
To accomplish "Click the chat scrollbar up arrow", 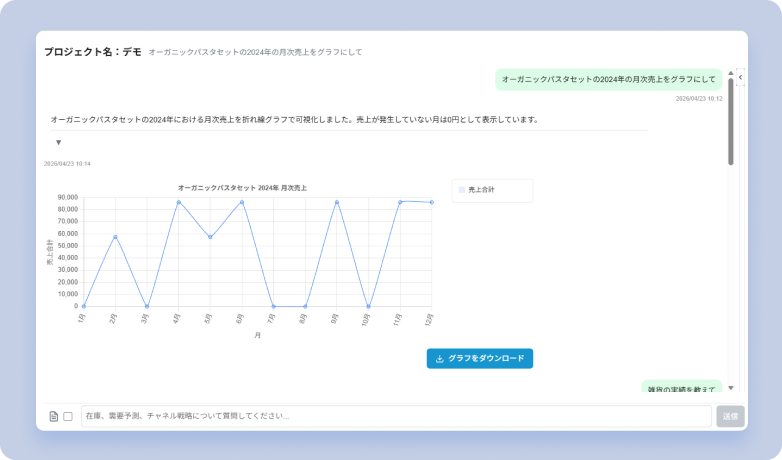I will tap(731, 73).
